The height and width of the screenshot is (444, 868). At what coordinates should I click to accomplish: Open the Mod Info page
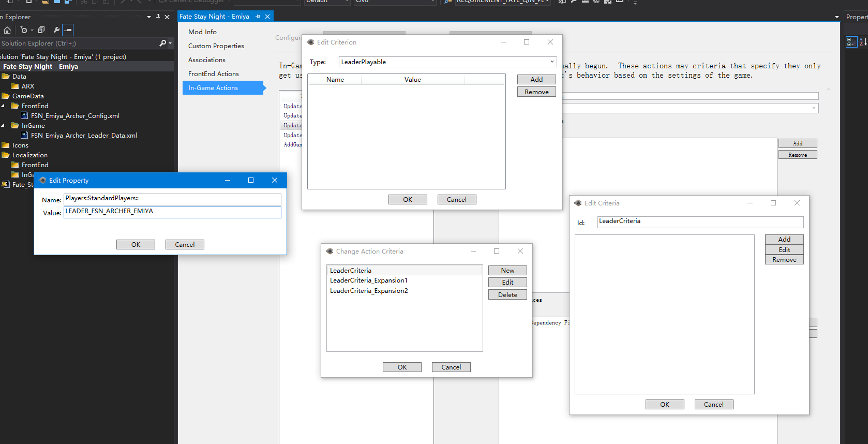[x=202, y=32]
